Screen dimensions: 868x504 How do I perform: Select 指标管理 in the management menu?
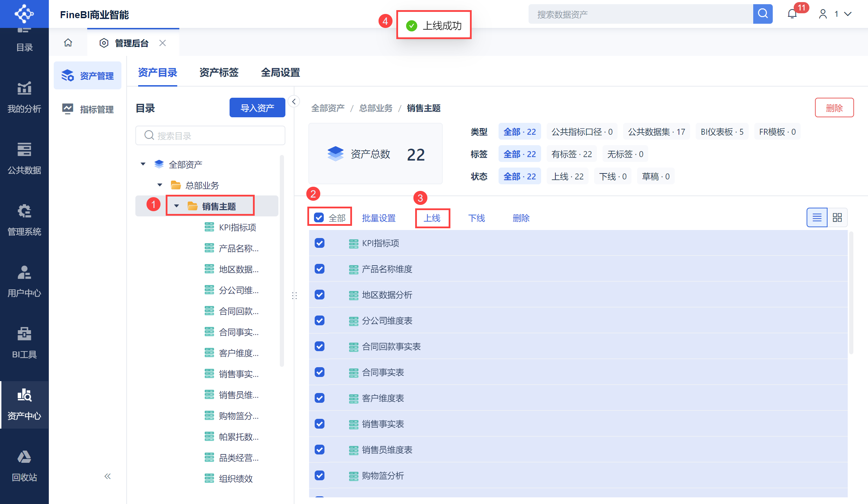88,109
